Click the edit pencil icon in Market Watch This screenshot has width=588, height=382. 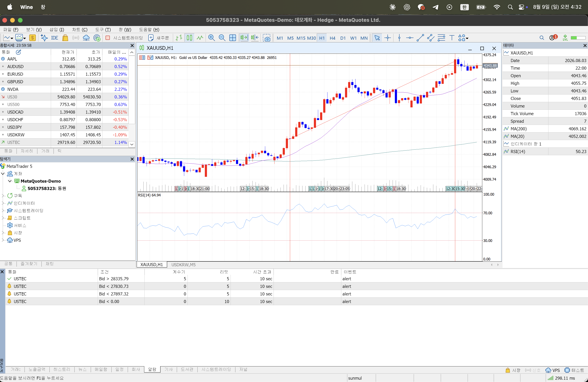[18, 52]
